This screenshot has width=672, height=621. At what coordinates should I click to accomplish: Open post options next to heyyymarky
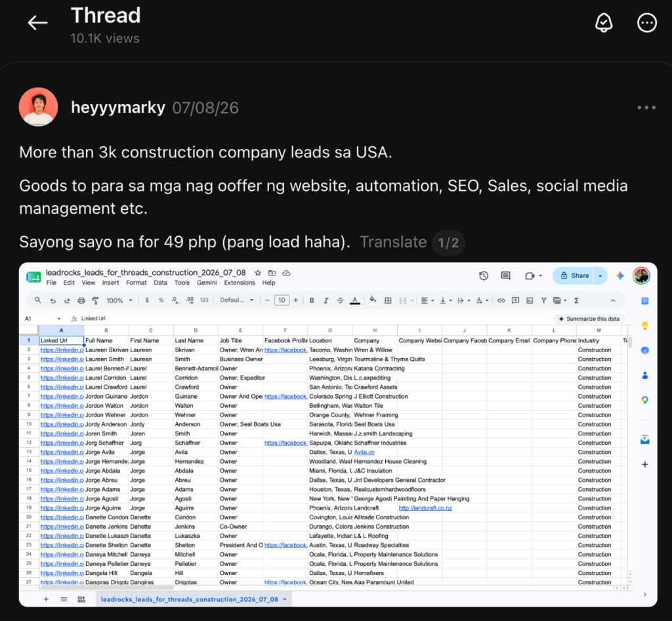(x=646, y=108)
